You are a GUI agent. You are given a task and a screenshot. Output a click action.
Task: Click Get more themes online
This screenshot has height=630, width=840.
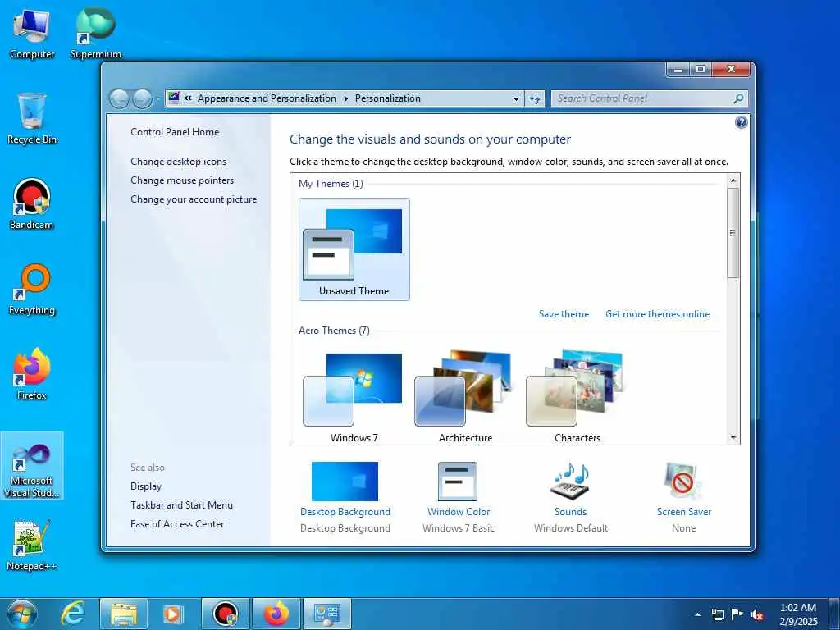657,314
